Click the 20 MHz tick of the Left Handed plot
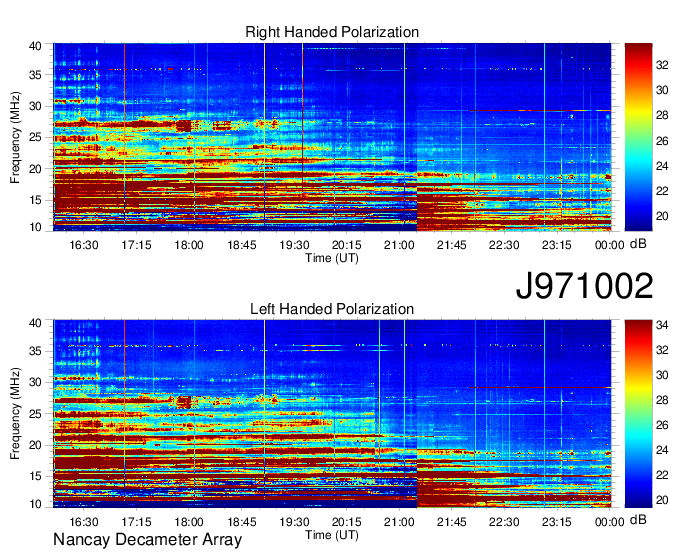Screen dimensions: 680x552 tap(35, 445)
